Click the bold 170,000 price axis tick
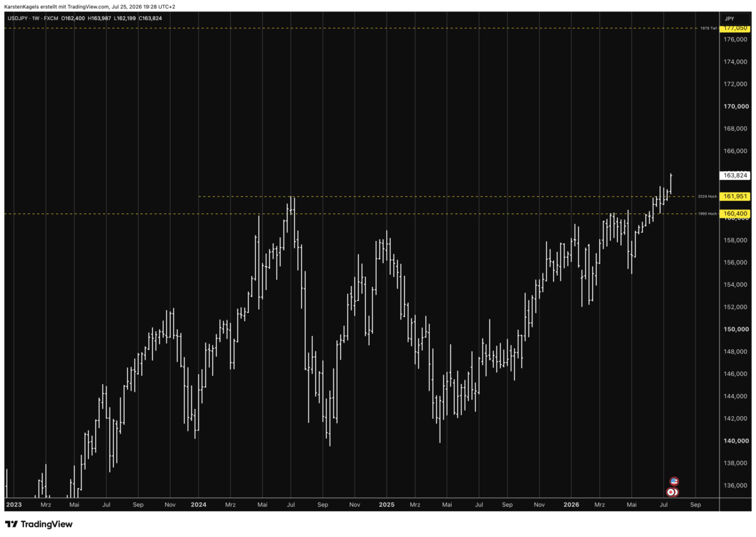 pyautogui.click(x=735, y=106)
